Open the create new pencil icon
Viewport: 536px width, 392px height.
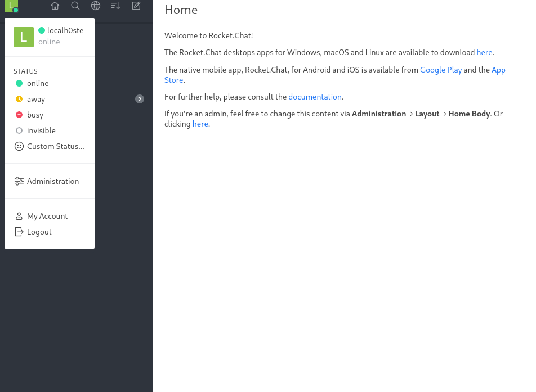tap(136, 6)
